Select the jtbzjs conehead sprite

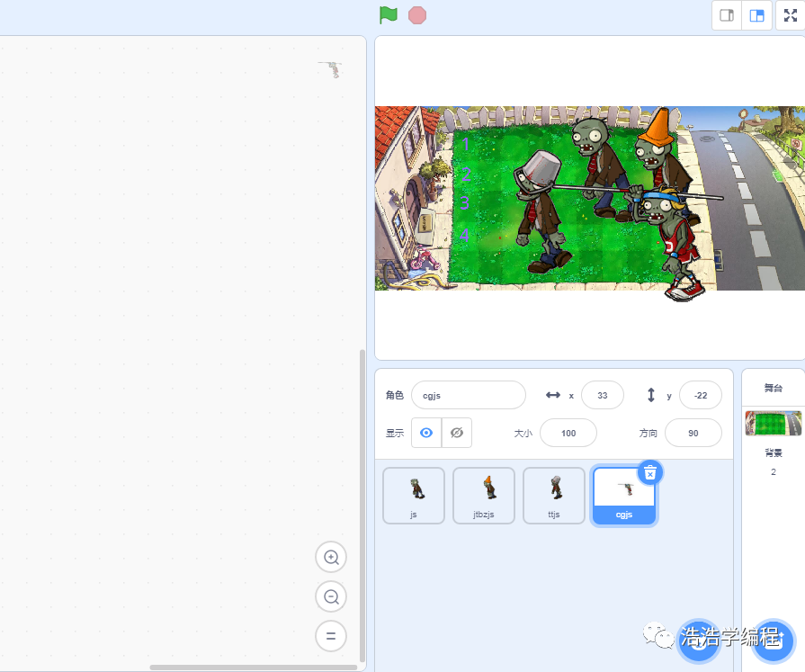click(x=484, y=496)
